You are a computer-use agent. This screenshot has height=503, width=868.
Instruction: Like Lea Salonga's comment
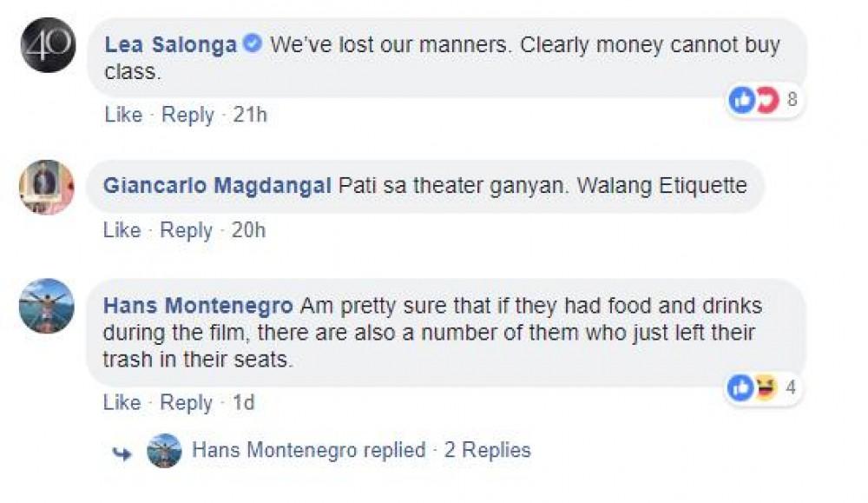122,115
